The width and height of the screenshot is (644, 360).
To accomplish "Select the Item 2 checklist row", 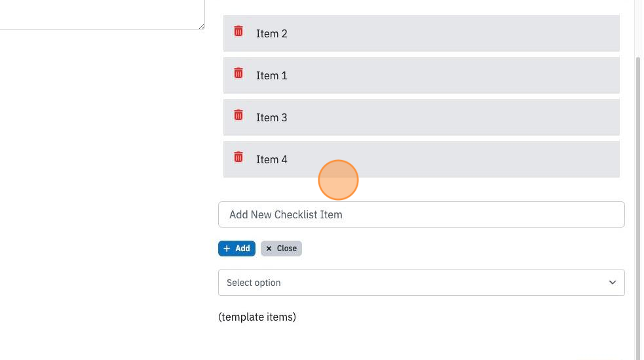I will coord(421,33).
